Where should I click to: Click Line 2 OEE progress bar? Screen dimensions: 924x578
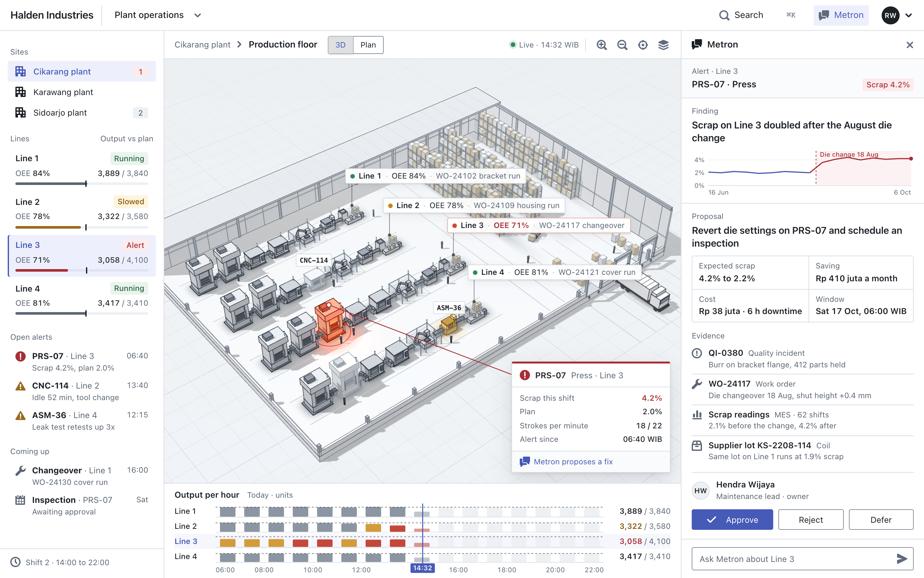[x=82, y=227]
